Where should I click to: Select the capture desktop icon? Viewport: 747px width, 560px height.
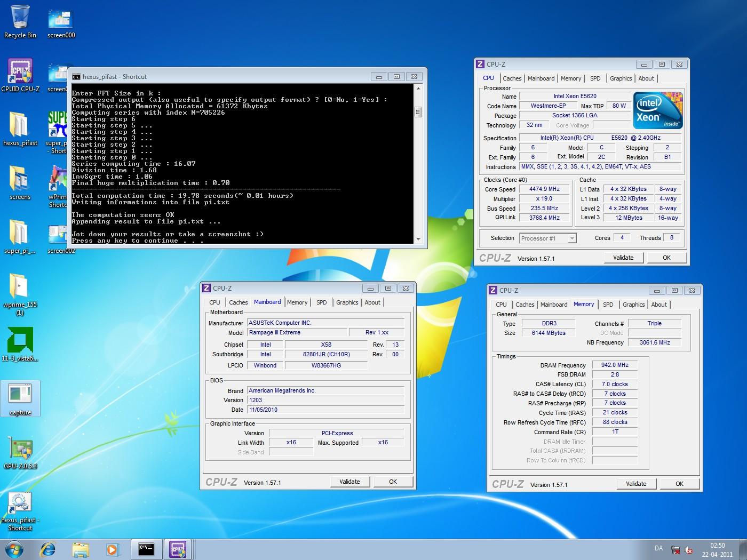[x=20, y=398]
